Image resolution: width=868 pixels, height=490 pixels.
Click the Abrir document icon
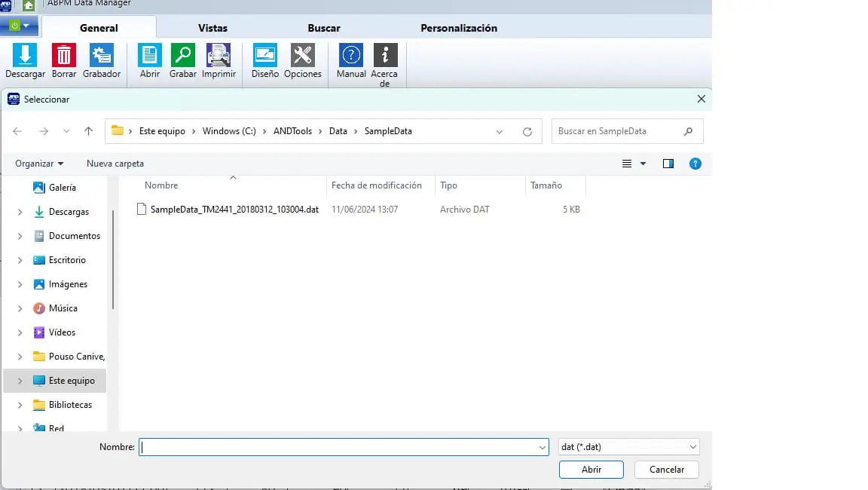pos(150,56)
